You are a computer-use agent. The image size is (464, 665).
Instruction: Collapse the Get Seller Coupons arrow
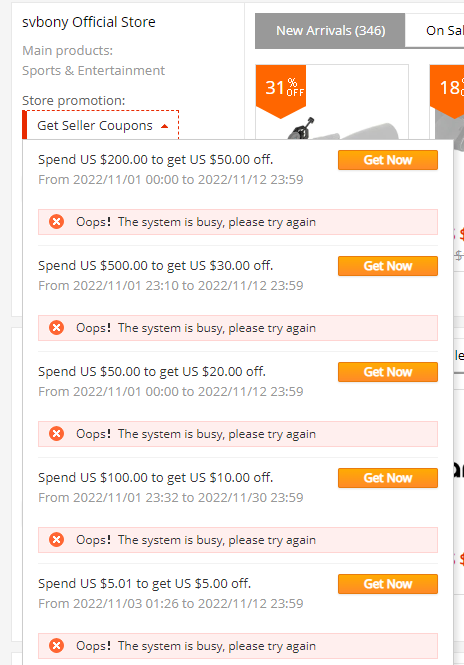165,126
